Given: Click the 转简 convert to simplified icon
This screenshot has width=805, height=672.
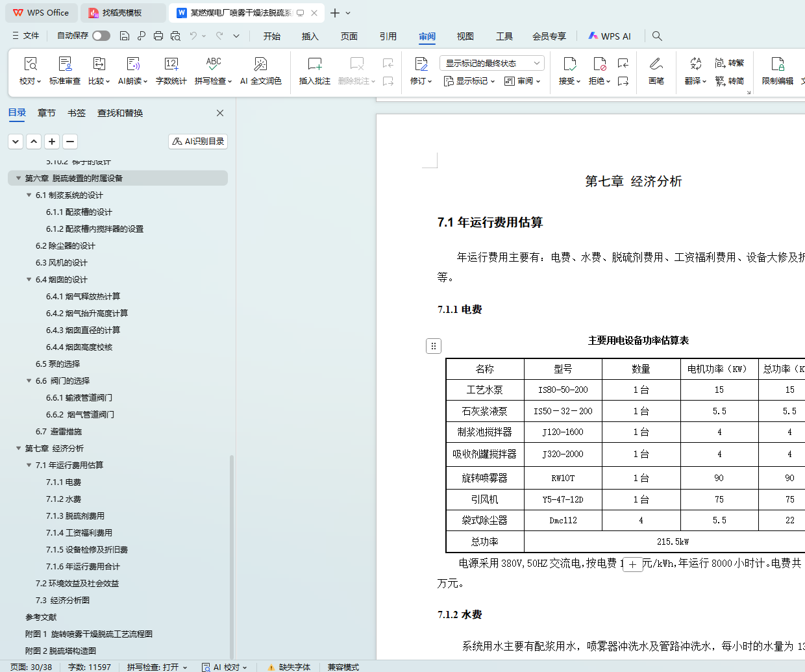Looking at the screenshot, I should click(730, 81).
